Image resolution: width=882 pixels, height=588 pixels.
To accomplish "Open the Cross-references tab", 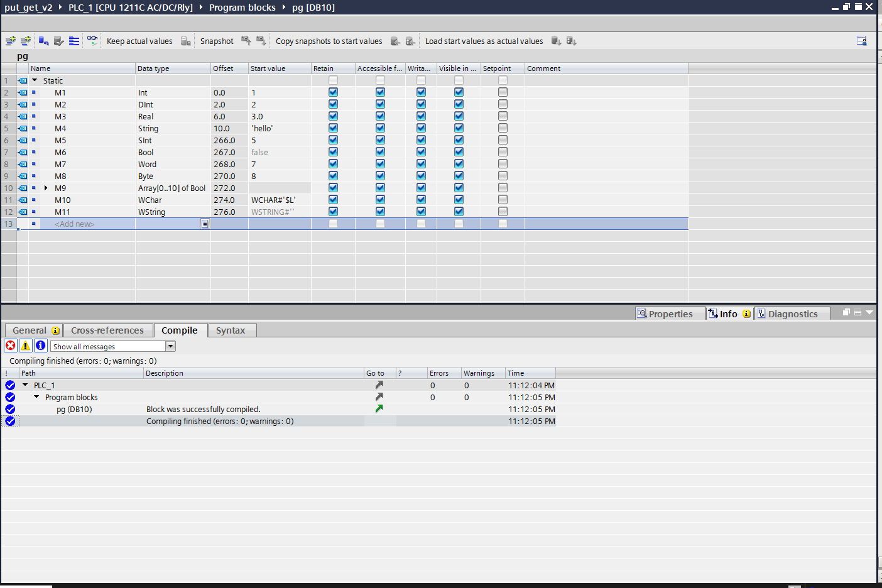I will tap(107, 330).
